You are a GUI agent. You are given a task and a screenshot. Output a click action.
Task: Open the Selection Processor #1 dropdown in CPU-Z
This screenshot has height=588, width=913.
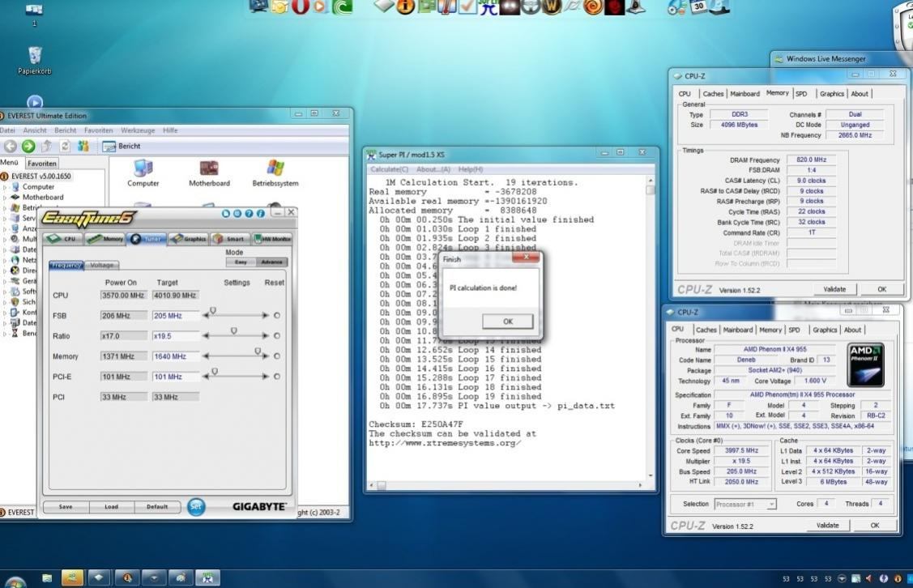(745, 504)
